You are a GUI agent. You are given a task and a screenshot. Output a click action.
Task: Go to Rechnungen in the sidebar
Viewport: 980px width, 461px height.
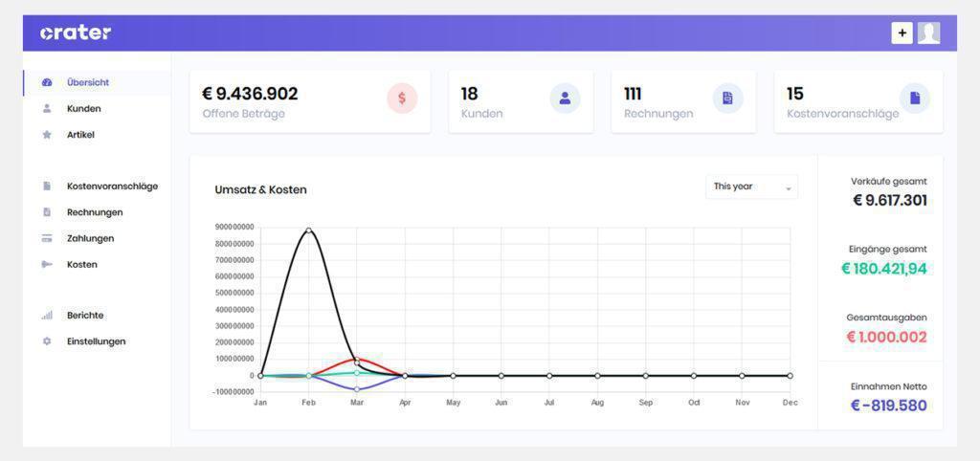click(x=95, y=212)
